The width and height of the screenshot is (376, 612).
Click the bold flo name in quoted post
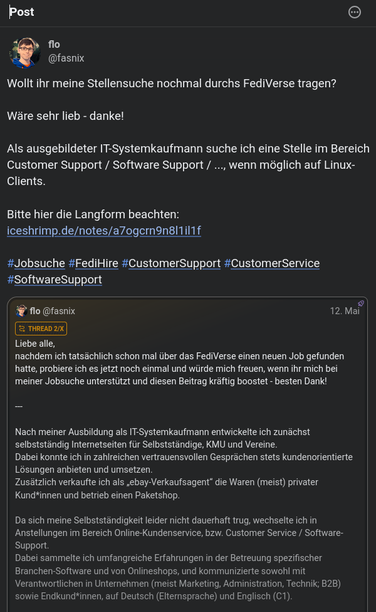tap(35, 311)
